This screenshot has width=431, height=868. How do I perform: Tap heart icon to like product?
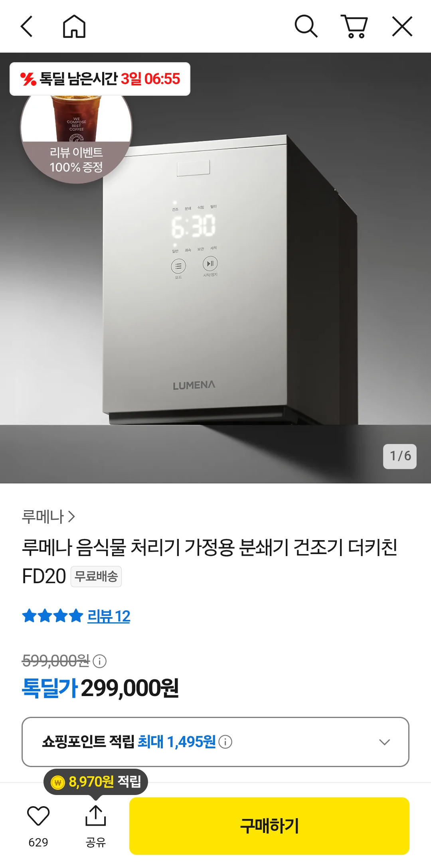click(38, 816)
